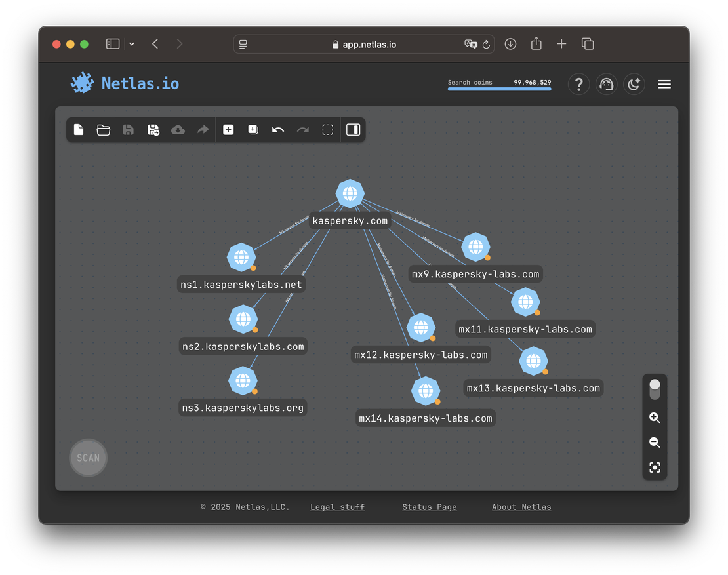Viewport: 728px width, 575px height.
Task: Open the help question mark menu
Action: point(578,84)
